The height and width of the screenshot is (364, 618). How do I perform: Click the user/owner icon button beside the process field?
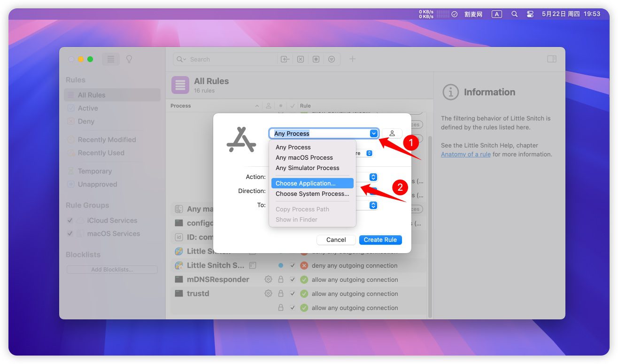point(392,133)
